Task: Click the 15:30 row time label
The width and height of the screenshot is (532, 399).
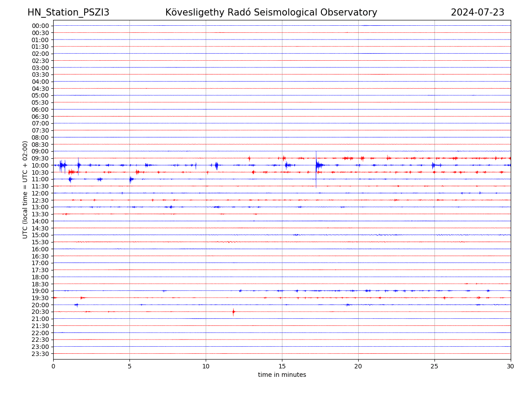Action: point(40,242)
